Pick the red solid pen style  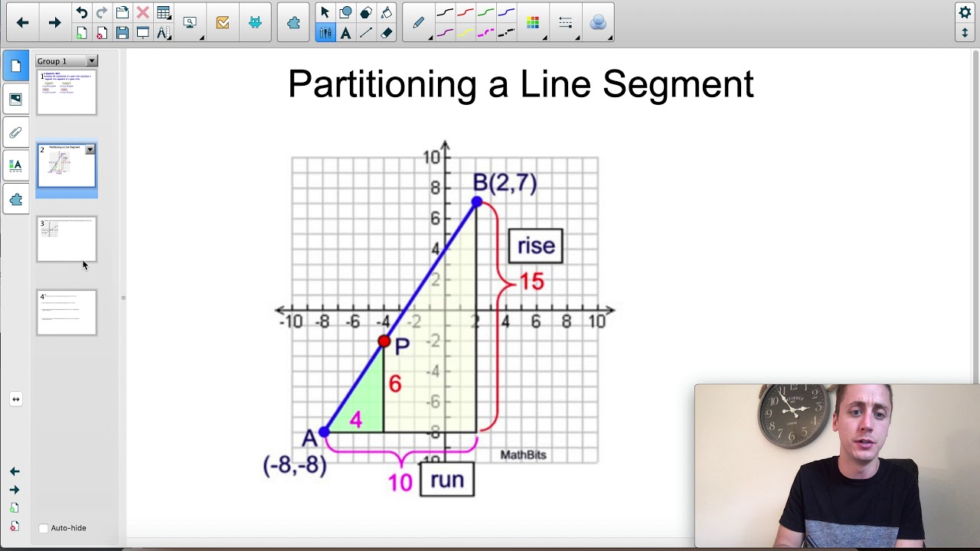pyautogui.click(x=465, y=12)
